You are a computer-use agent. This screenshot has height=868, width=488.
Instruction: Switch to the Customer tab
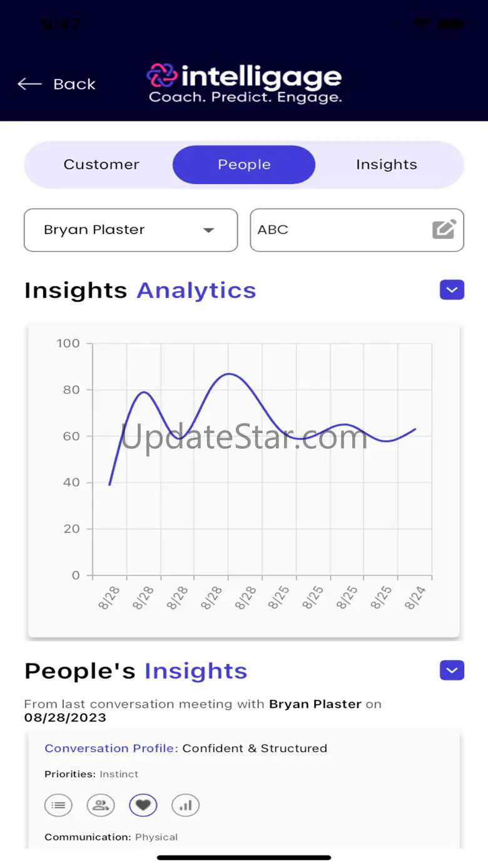pyautogui.click(x=101, y=165)
